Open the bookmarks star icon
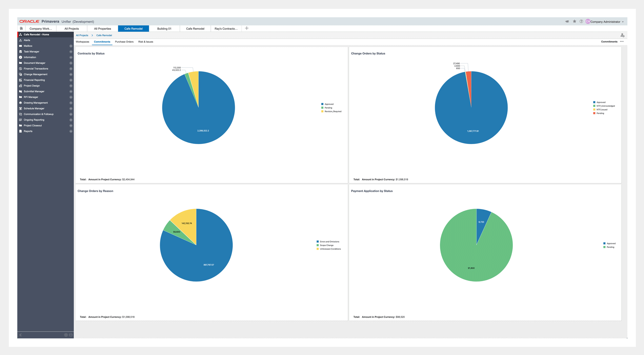 pos(574,21)
